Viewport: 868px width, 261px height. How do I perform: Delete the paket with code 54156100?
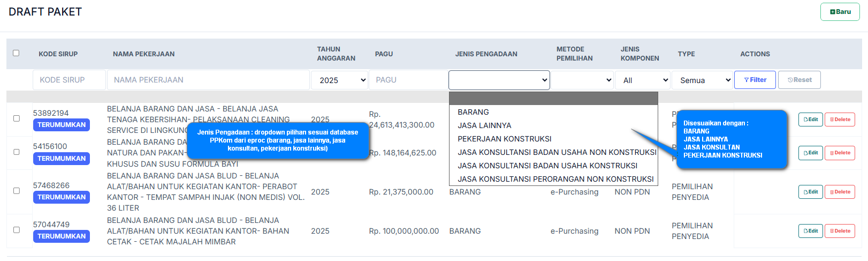click(x=839, y=153)
